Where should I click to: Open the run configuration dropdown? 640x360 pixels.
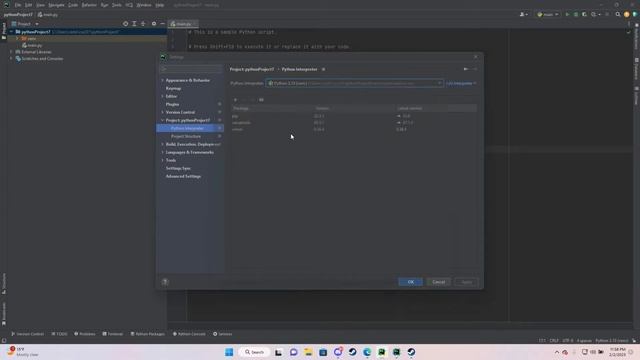(548, 14)
